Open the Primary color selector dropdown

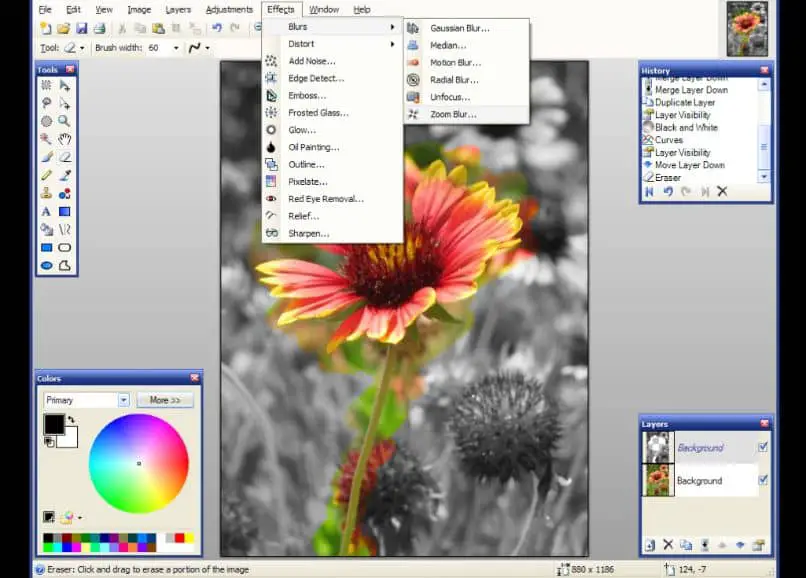124,400
